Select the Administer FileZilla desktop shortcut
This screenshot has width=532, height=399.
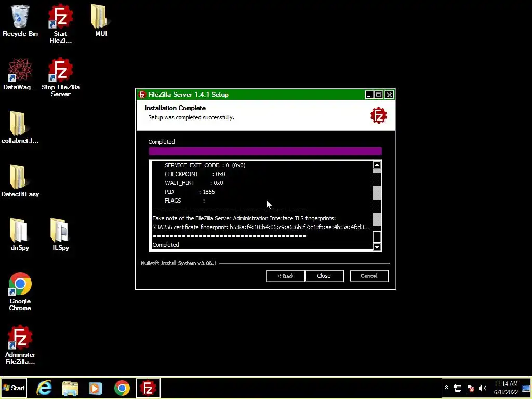(20, 345)
